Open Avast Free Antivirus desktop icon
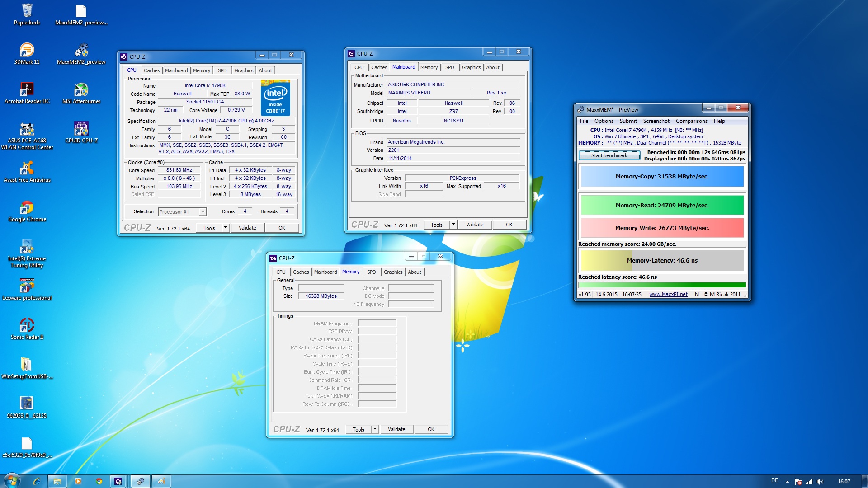 coord(27,172)
